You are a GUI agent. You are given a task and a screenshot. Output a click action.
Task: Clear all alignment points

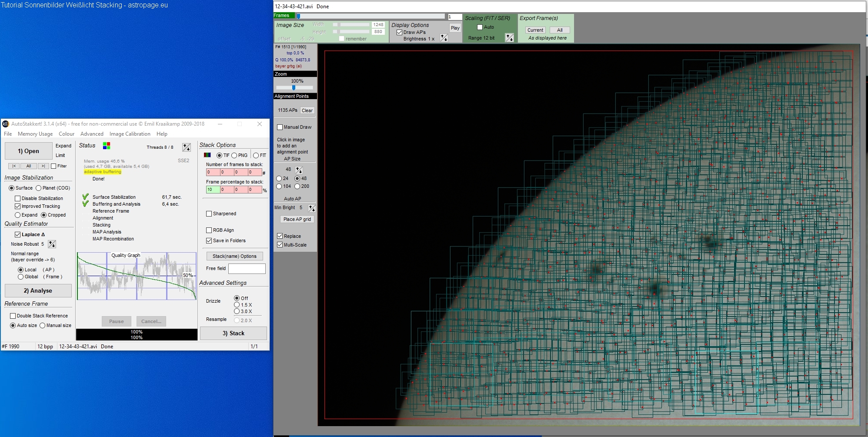[x=307, y=110]
